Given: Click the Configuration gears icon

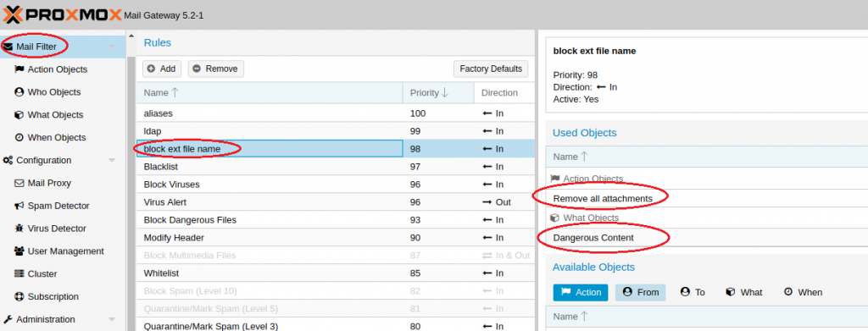Looking at the screenshot, I should pos(8,160).
